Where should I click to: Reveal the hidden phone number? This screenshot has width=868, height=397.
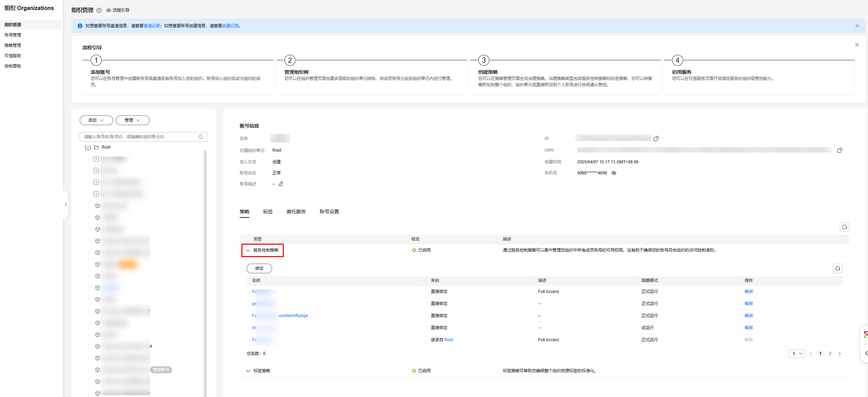pyautogui.click(x=614, y=173)
